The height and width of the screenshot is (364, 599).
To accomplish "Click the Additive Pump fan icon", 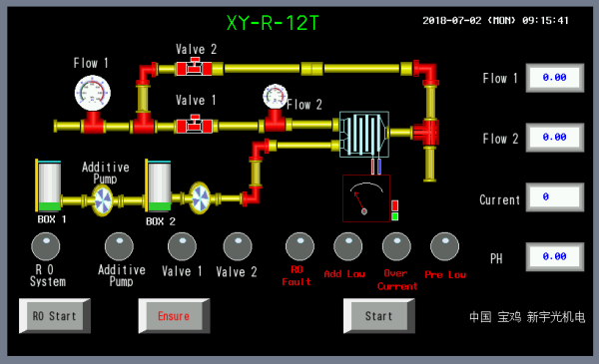I will [103, 199].
